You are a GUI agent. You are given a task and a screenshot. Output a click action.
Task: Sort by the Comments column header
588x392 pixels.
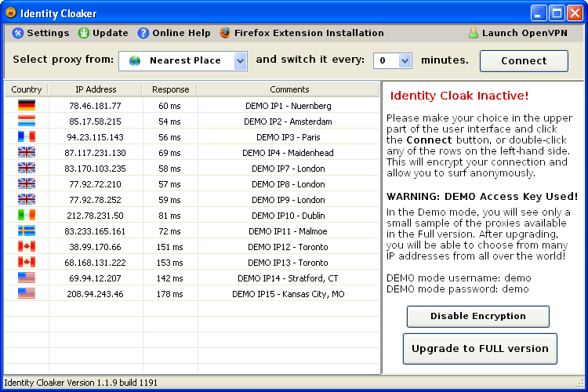(x=289, y=89)
